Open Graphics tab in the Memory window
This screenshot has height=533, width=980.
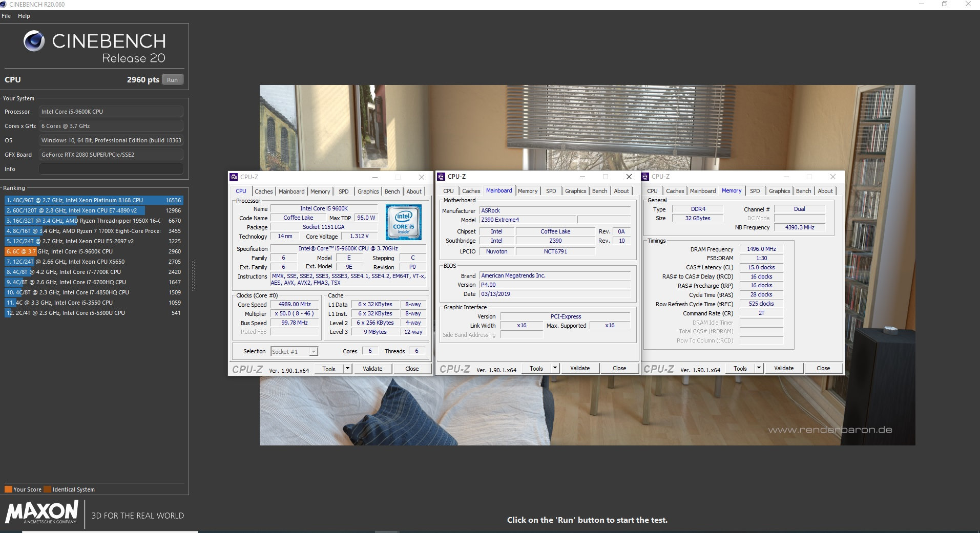(x=780, y=191)
